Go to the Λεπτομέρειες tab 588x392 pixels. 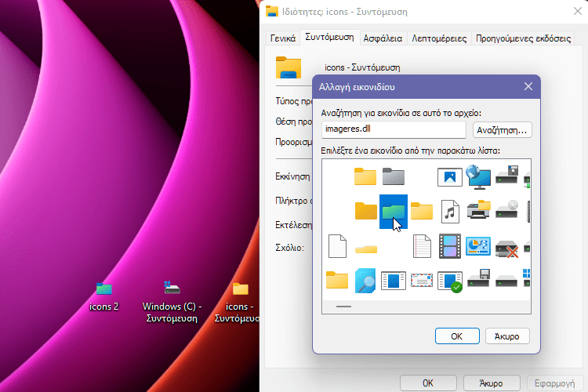pos(439,38)
